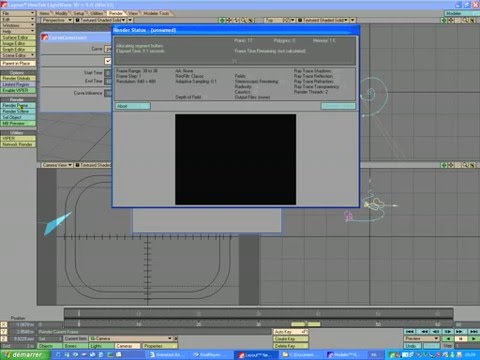The height and width of the screenshot is (360, 480).
Task: Switch to the View tab
Action: (x=133, y=13)
